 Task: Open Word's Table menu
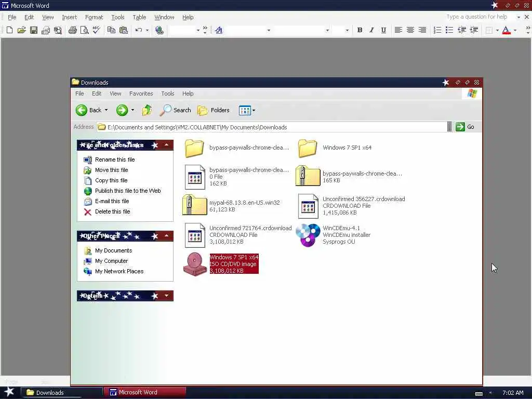pyautogui.click(x=139, y=17)
